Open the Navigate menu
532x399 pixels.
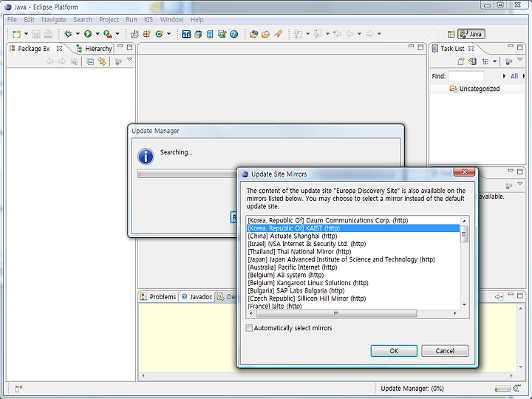54,20
